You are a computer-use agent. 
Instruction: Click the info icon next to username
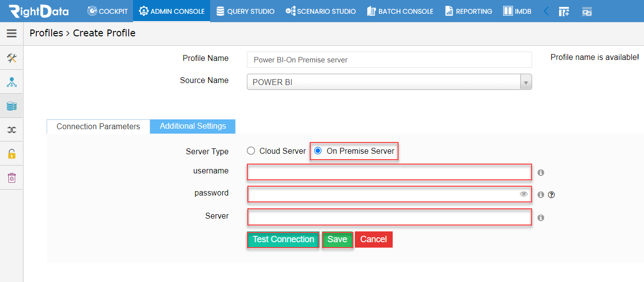(x=541, y=172)
